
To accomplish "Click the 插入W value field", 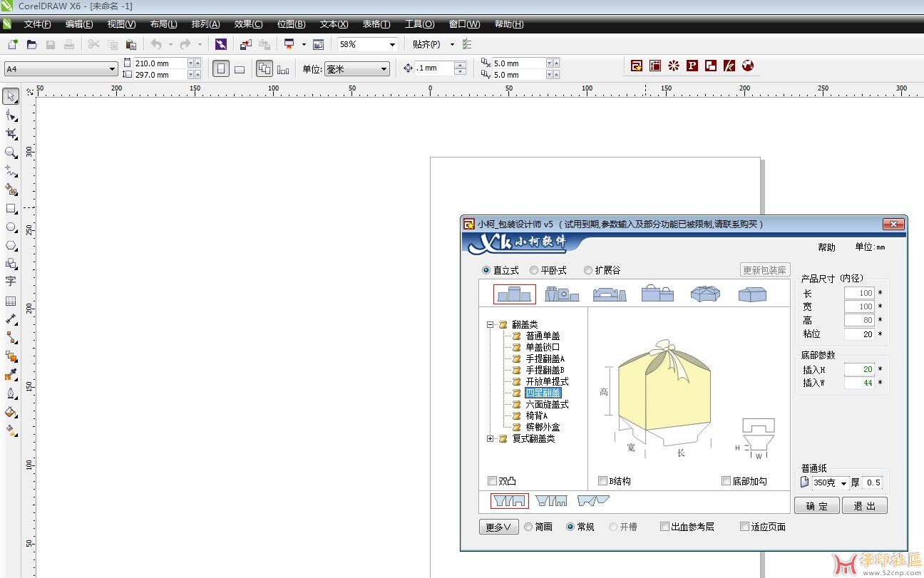I will tap(859, 383).
